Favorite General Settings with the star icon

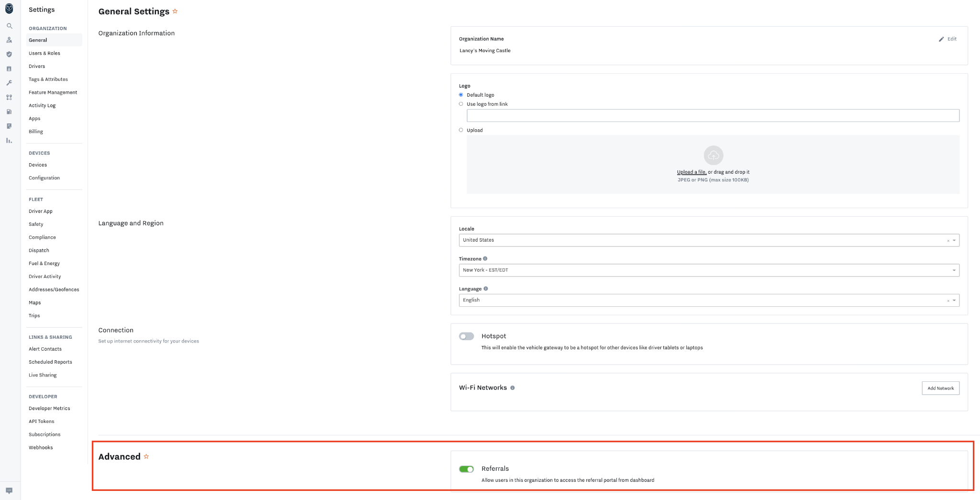pos(175,11)
